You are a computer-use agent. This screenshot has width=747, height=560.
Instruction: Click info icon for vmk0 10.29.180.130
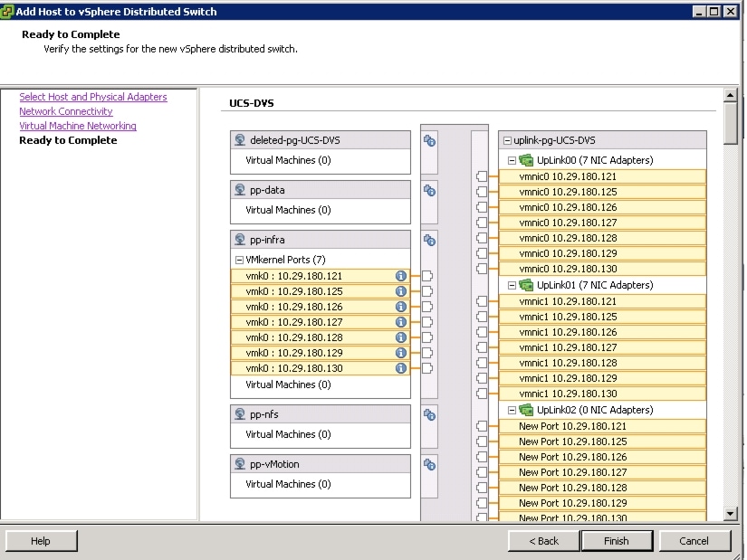pos(401,368)
